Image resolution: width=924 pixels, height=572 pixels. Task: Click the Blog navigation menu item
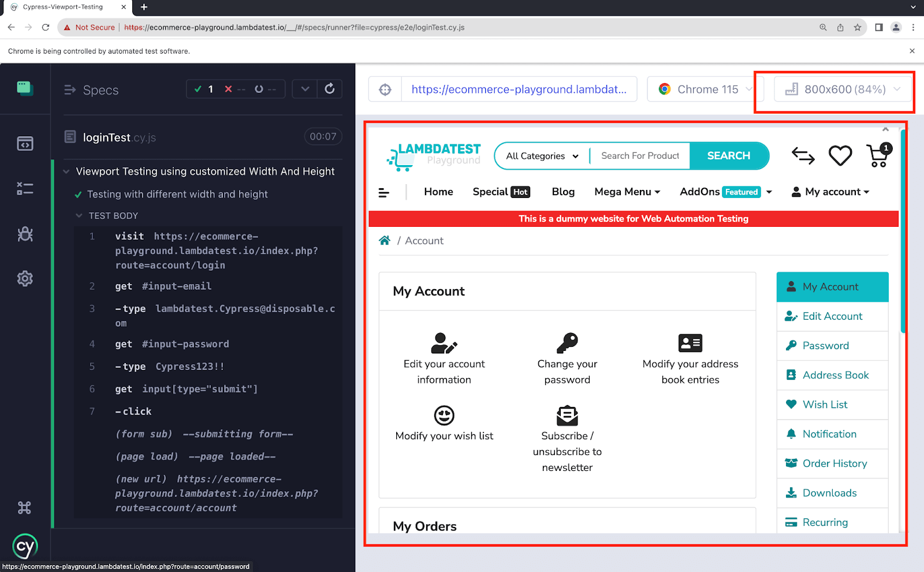pos(563,192)
